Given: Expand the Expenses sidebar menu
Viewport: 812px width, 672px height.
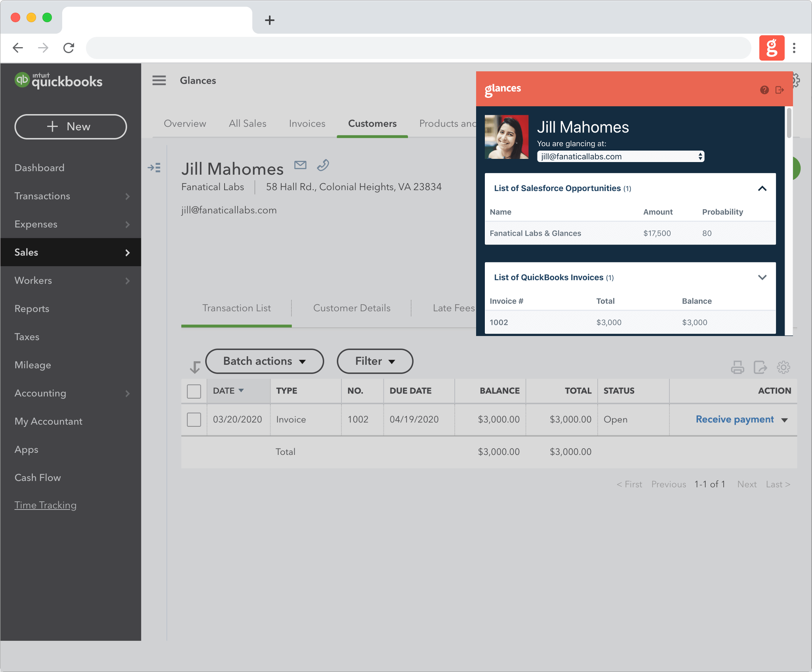Looking at the screenshot, I should coord(128,224).
